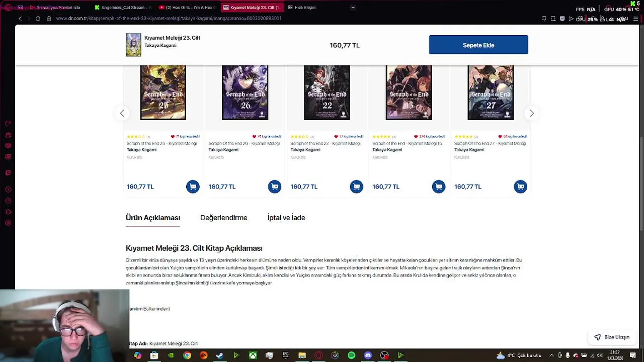Switch to Ürün Açıklaması tab
644x362 pixels.
coord(153,218)
